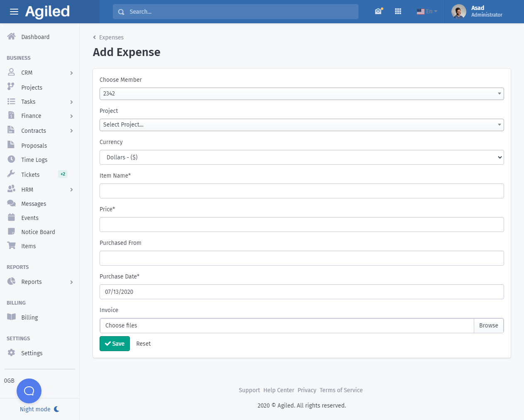Viewport: 524px width, 420px height.
Task: Open the Choose Member dropdown
Action: (x=301, y=94)
